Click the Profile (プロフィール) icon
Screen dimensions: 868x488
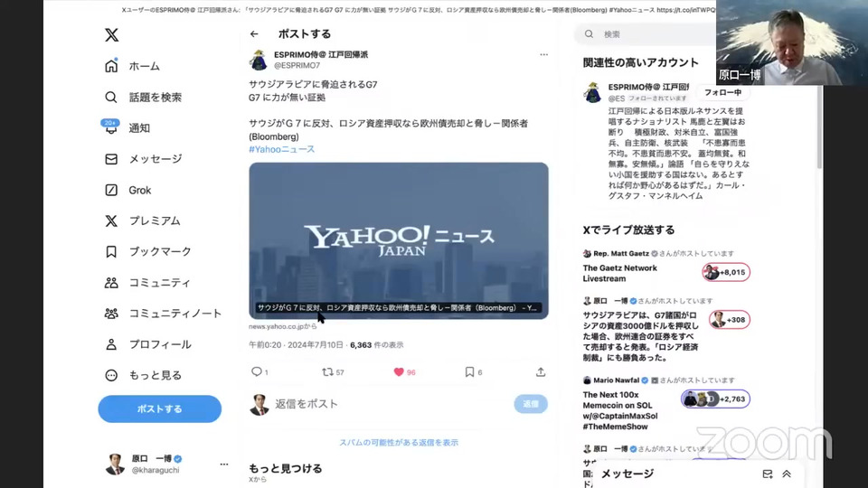coord(111,344)
